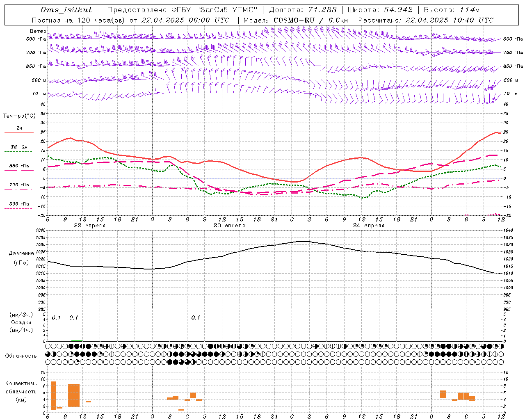Click the 22 апреля date label
The height and width of the screenshot is (420, 525).
click(89, 226)
